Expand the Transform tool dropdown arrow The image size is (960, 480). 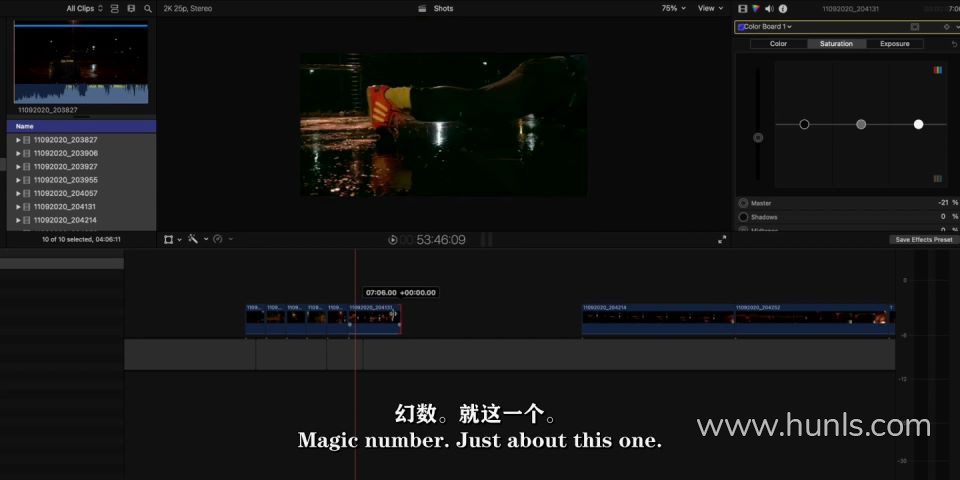pos(179,239)
